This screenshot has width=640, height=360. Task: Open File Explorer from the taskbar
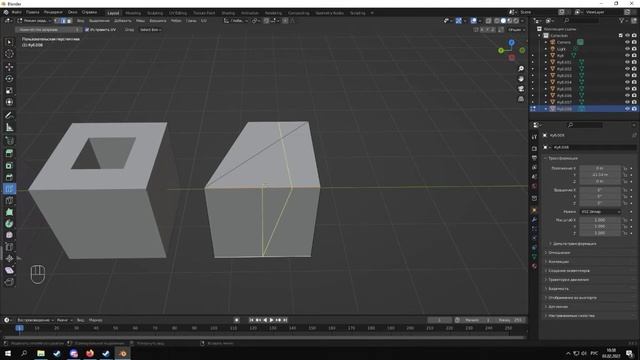(x=41, y=353)
